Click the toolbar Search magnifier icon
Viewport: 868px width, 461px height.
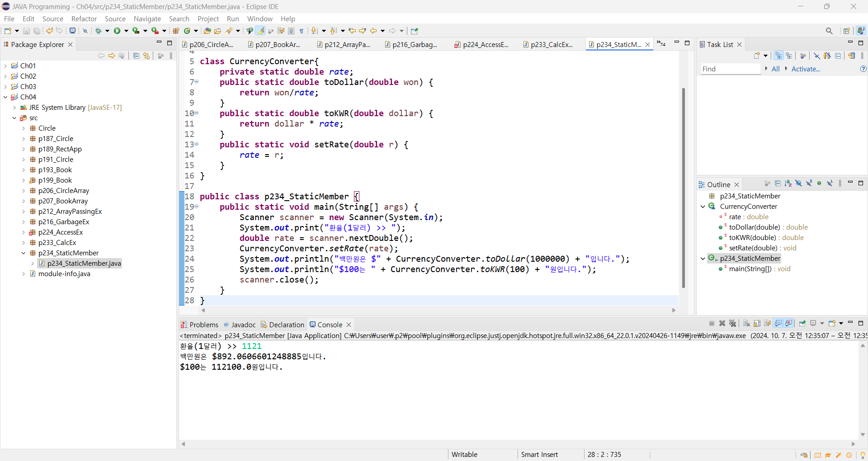[829, 31]
